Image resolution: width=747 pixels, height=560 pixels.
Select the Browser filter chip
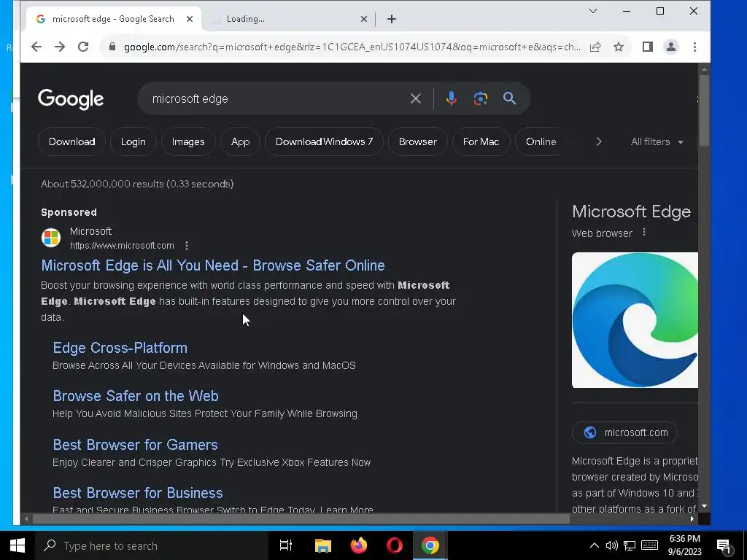[x=418, y=141]
